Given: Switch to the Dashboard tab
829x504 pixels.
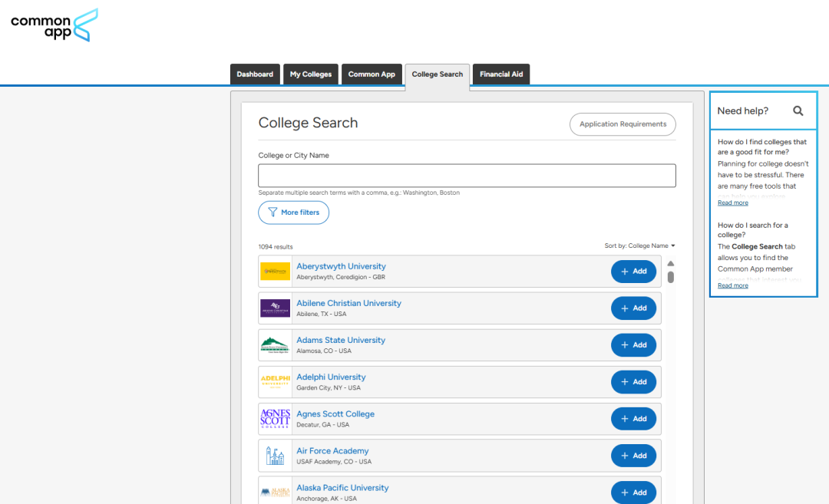Looking at the screenshot, I should click(255, 74).
